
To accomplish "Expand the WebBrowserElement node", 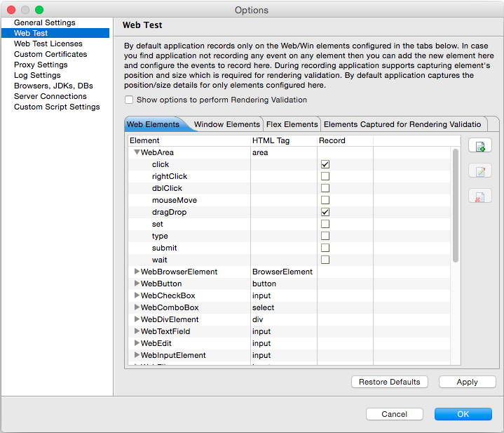I will (137, 272).
